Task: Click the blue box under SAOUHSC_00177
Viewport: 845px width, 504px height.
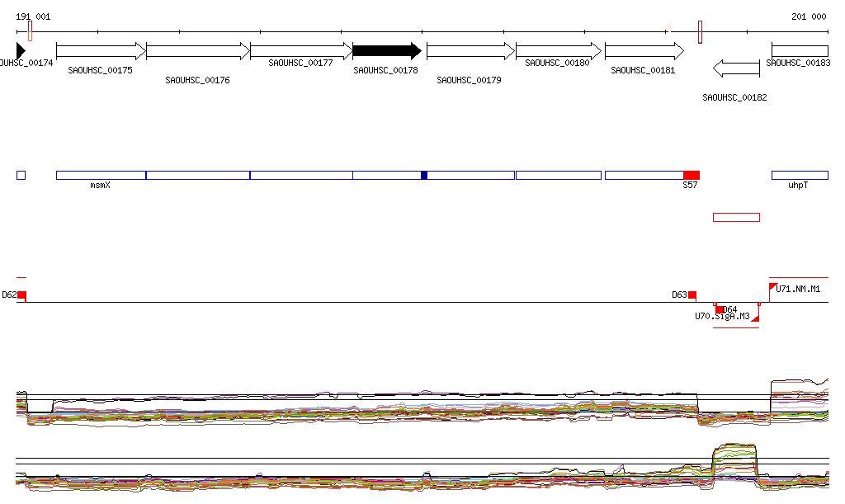Action: tap(302, 175)
